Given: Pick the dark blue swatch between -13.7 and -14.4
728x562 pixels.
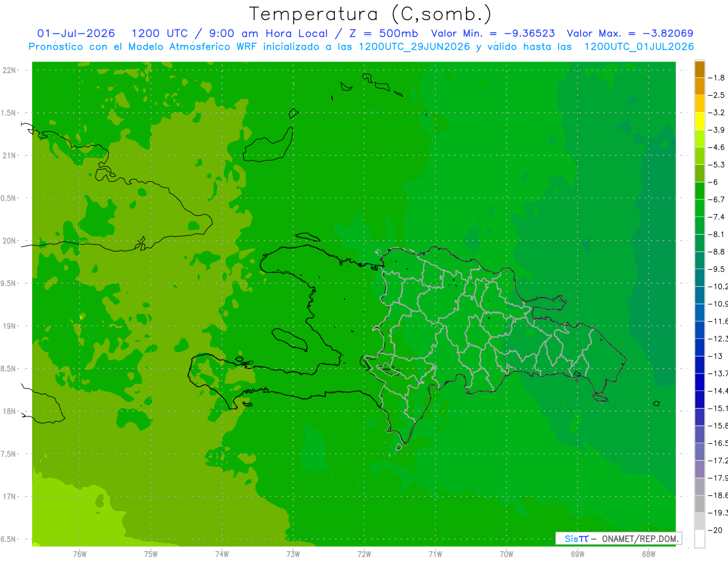Looking at the screenshot, I should pos(699,382).
